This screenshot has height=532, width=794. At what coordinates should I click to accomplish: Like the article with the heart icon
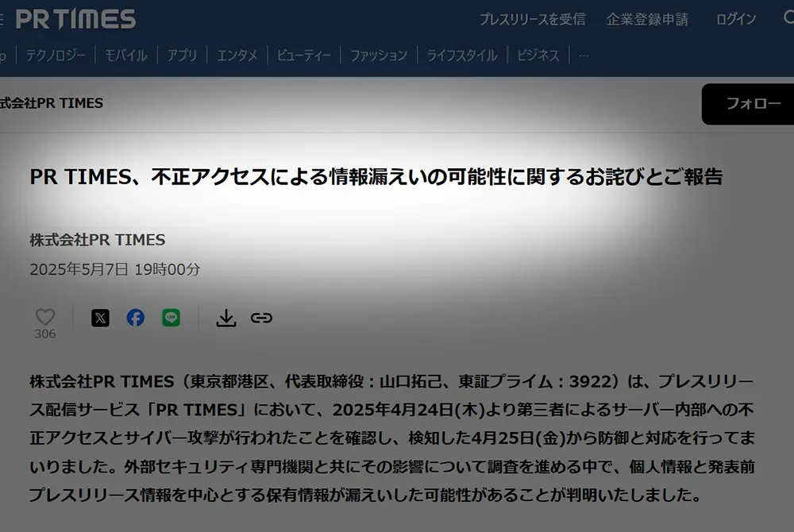point(45,318)
